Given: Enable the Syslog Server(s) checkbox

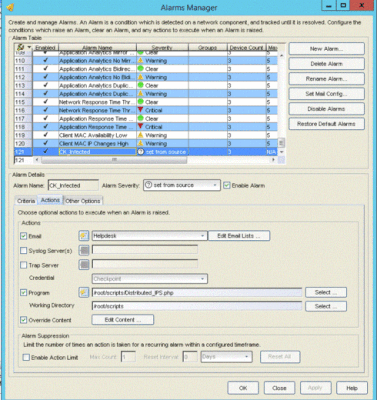Looking at the screenshot, I should click(23, 250).
